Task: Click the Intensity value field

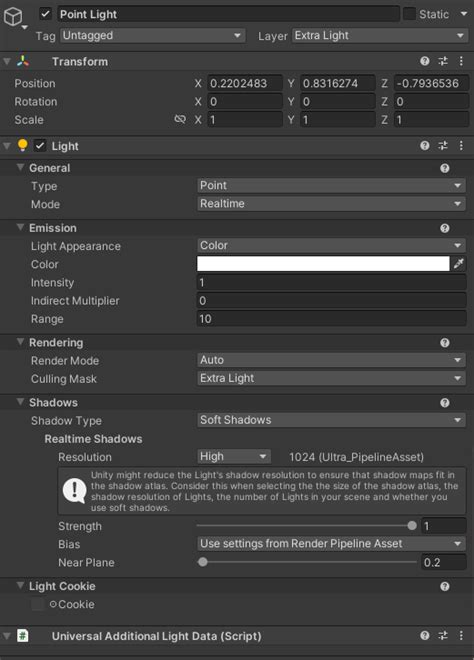Action: click(331, 282)
